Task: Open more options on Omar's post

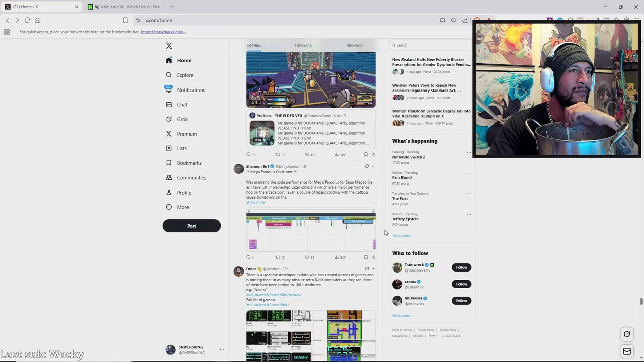Action: pyautogui.click(x=373, y=269)
